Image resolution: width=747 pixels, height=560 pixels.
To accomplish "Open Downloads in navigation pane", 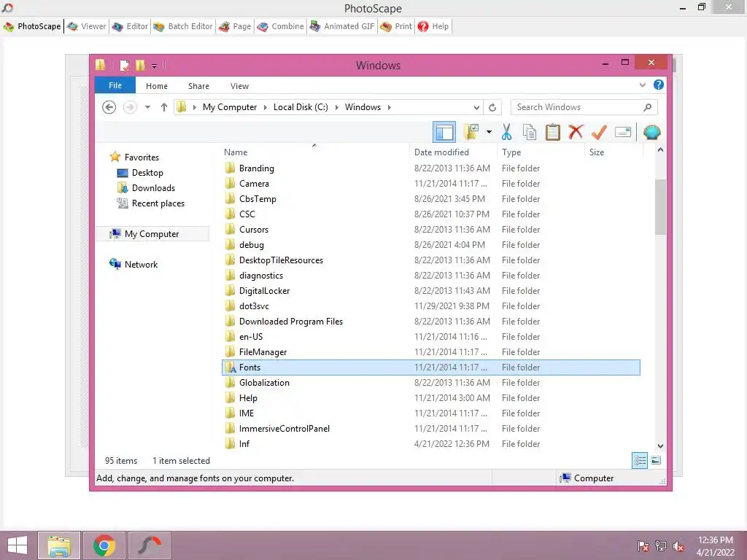I will point(153,188).
